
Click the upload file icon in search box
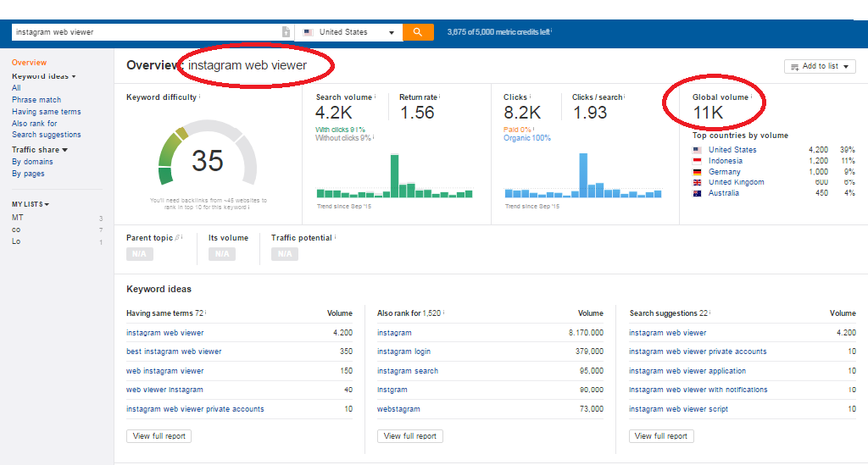click(286, 32)
